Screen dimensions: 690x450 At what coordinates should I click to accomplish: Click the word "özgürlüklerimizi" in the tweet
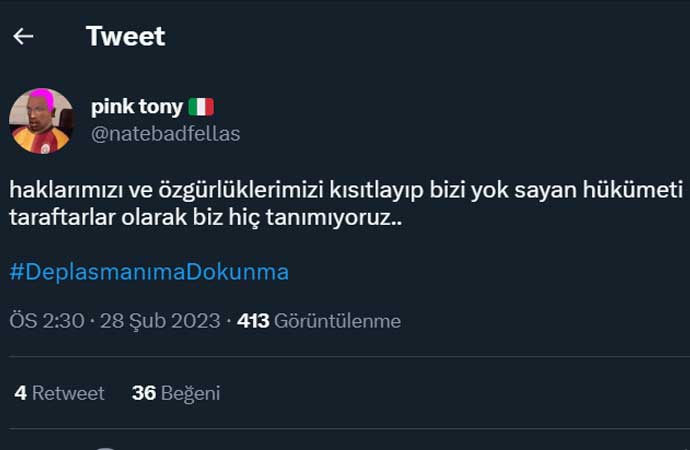click(212, 190)
